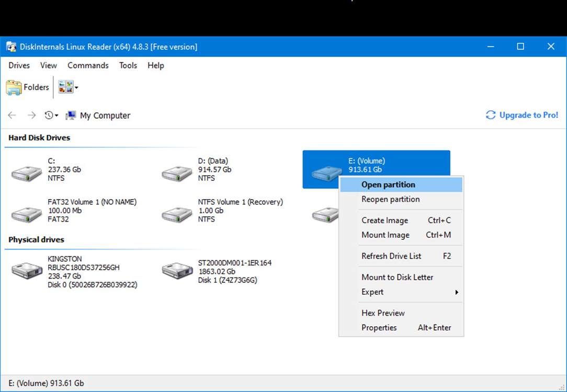The image size is (567, 392).
Task: Click the "Disk 0 (50026B726B039922)" text
Action: 93,285
